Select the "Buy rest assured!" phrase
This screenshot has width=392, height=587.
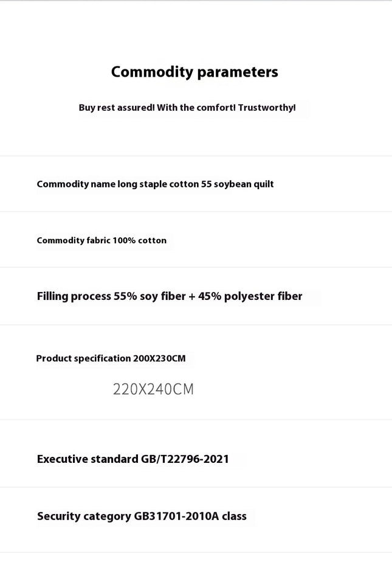(117, 108)
